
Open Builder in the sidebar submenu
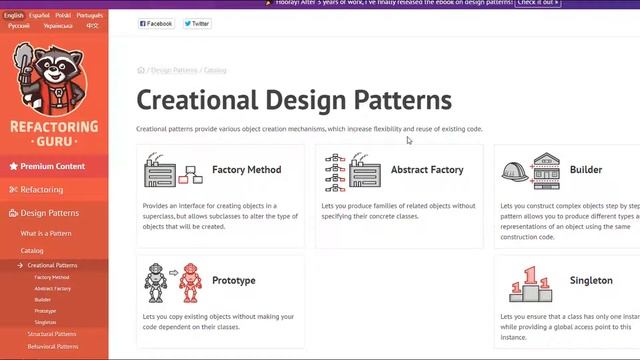(x=42, y=300)
